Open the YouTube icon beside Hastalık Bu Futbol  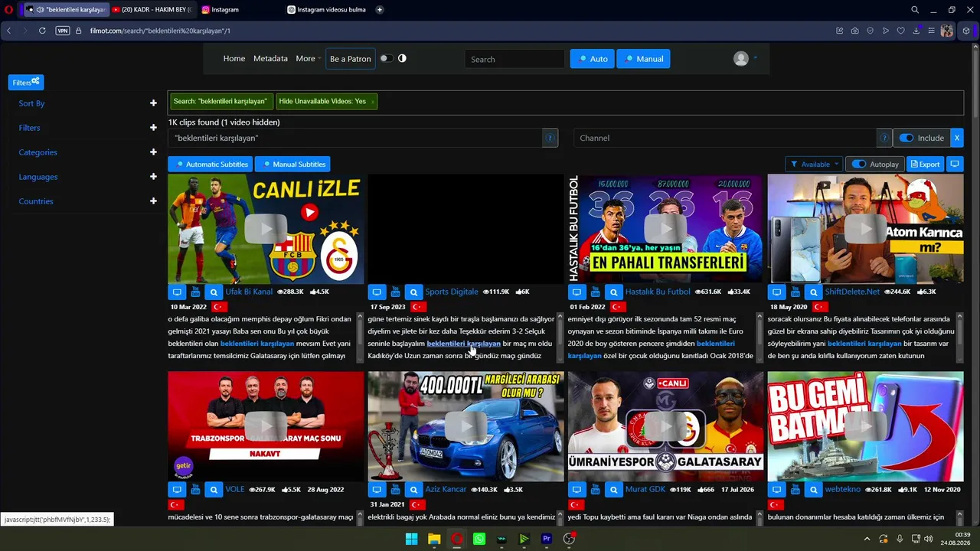pyautogui.click(x=595, y=292)
